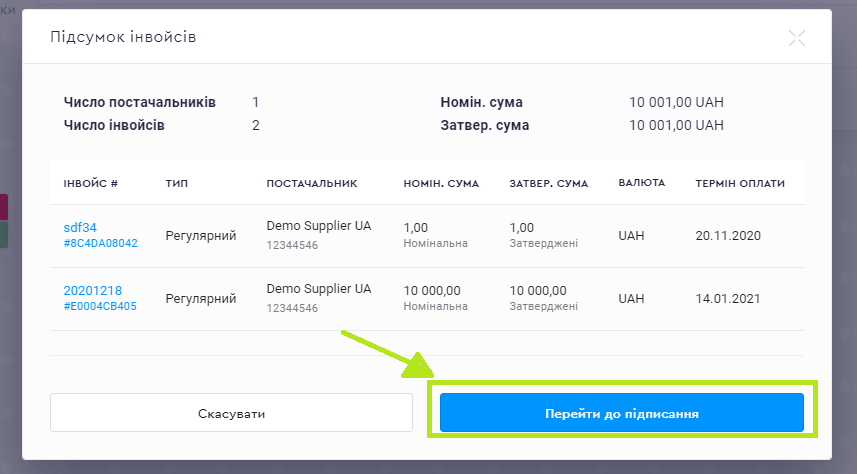The image size is (857, 474).
Task: Click the Підсумок інвойсів dialog title
Action: (123, 38)
